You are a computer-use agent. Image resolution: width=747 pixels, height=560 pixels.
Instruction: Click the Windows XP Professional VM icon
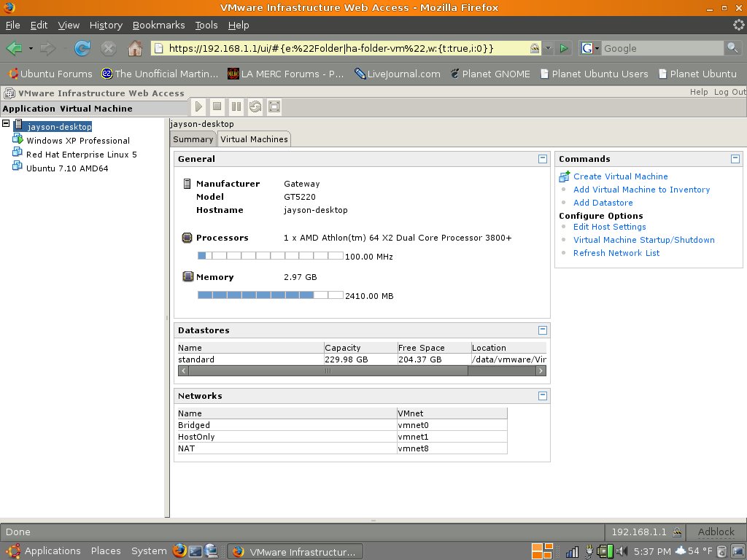18,139
